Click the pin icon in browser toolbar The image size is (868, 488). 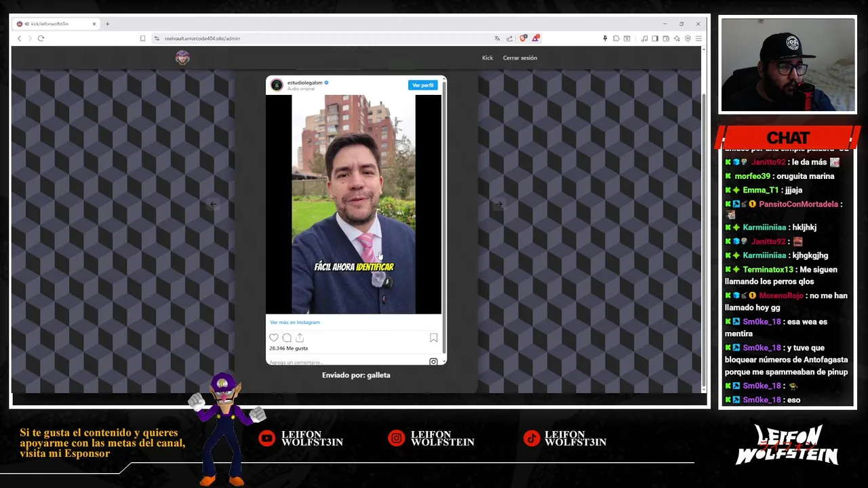[605, 39]
